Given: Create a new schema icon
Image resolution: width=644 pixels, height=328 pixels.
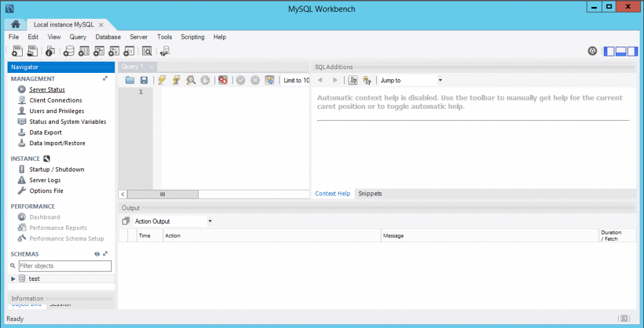Looking at the screenshot, I should pyautogui.click(x=69, y=51).
